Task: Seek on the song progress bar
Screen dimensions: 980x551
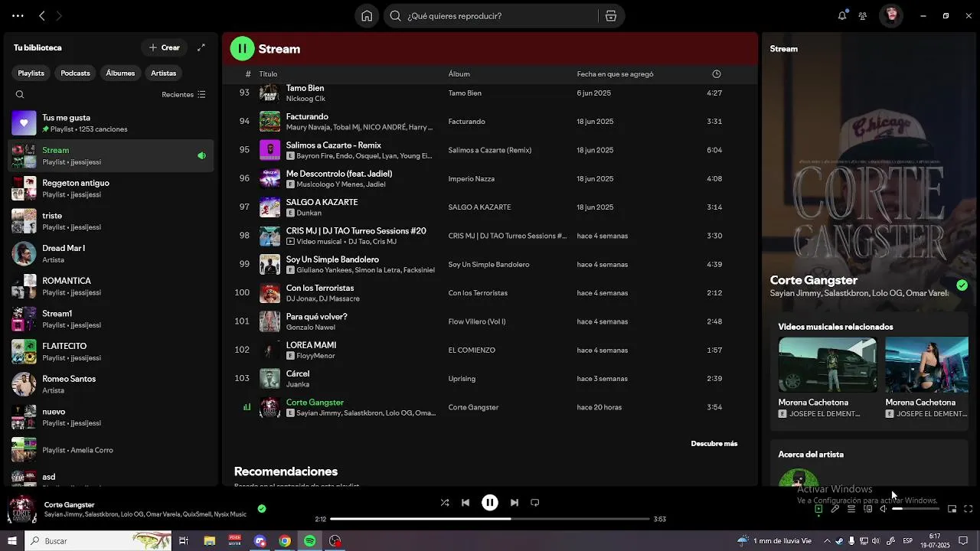Action: (490, 519)
